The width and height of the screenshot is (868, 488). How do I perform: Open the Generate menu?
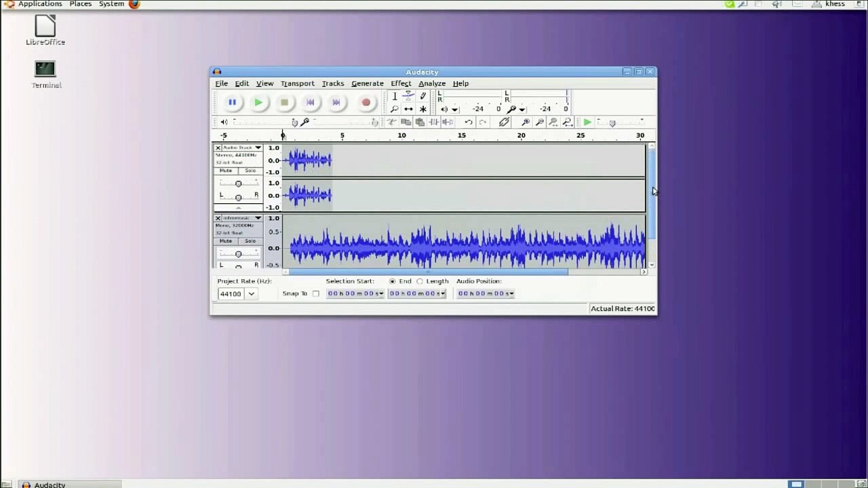click(x=368, y=83)
